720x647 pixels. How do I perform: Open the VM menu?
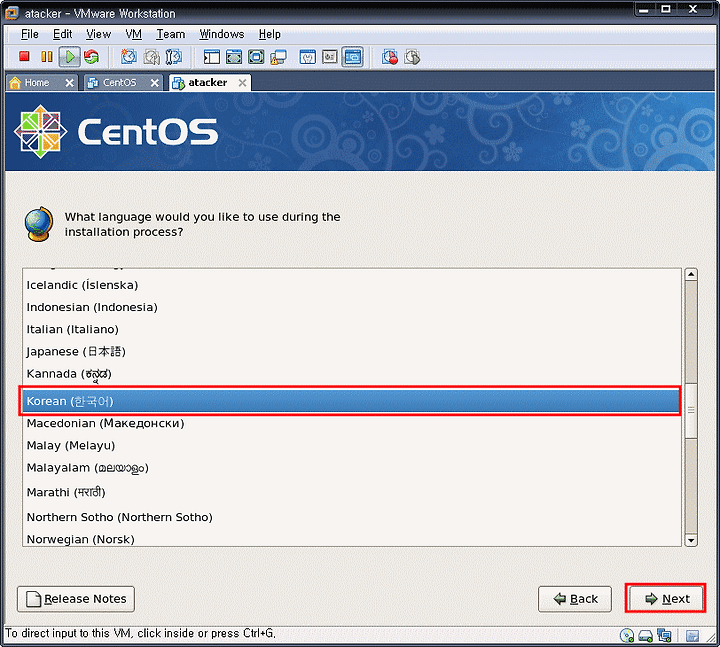[x=134, y=34]
